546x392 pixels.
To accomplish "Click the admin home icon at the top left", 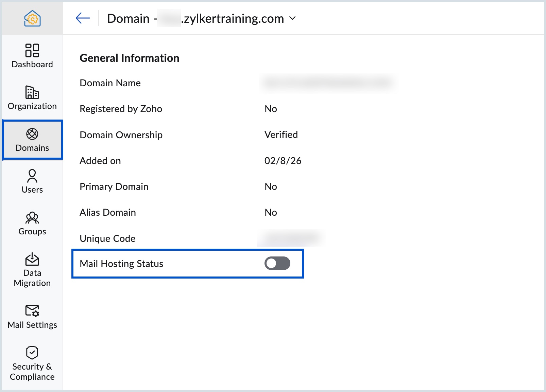I will coord(32,18).
